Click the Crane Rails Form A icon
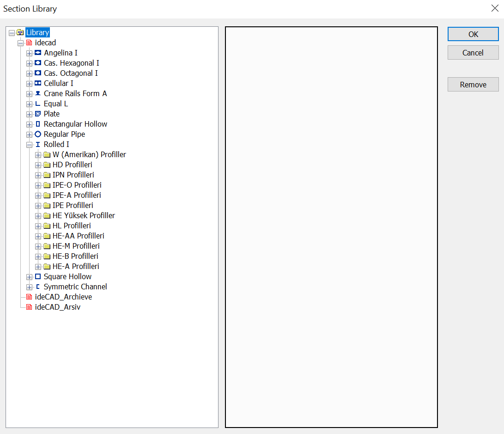504x434 pixels. 37,93
